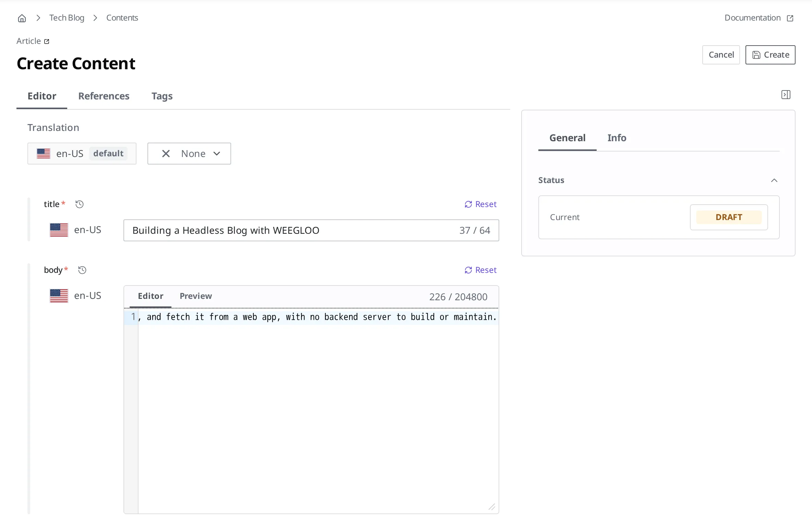This screenshot has width=812, height=521.
Task: Show title field history
Action: coord(80,204)
